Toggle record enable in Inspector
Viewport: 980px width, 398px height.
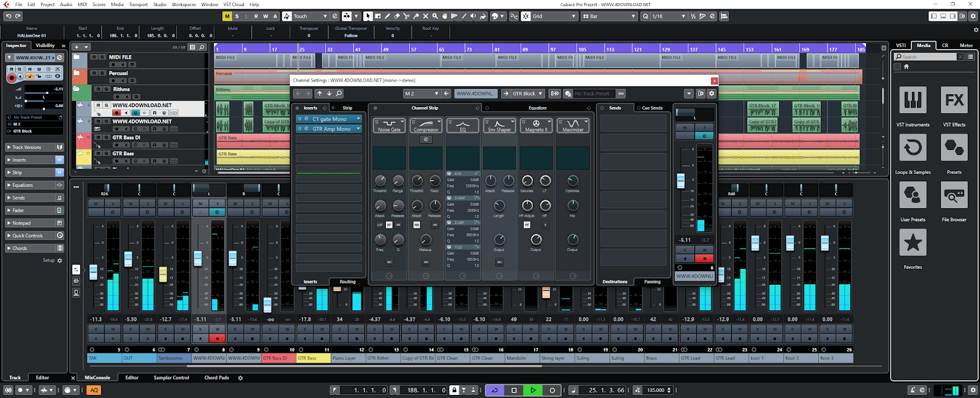pos(12,77)
